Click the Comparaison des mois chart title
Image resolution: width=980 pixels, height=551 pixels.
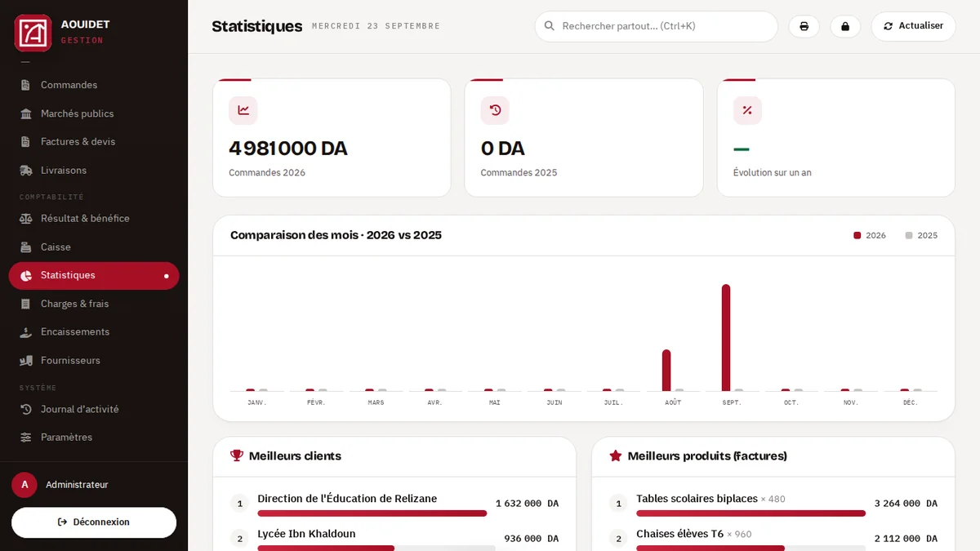click(336, 235)
